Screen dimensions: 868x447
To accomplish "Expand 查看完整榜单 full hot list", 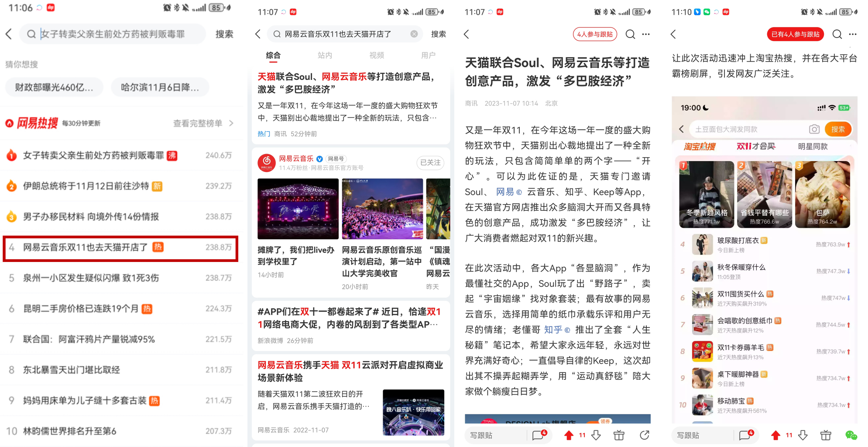I will coord(203,124).
